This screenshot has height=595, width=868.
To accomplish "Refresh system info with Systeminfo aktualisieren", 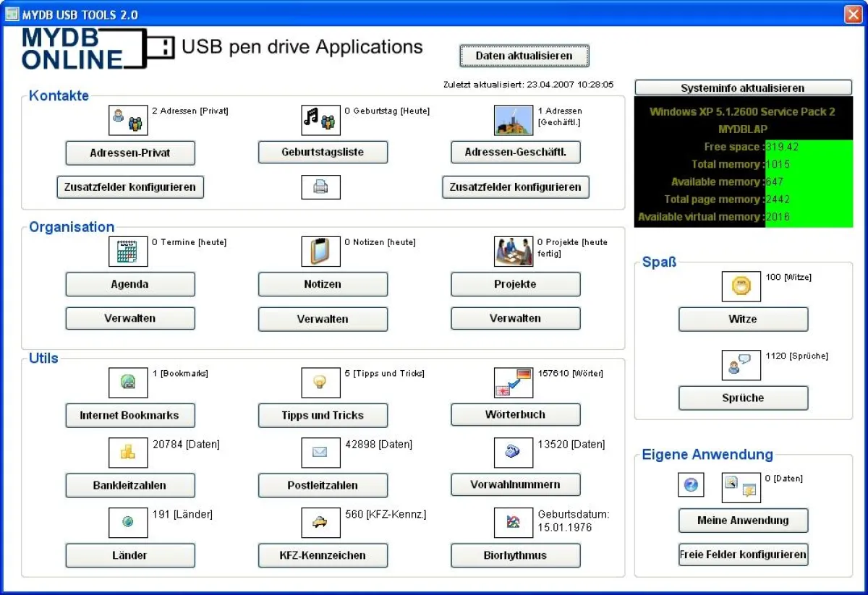I will coord(743,87).
